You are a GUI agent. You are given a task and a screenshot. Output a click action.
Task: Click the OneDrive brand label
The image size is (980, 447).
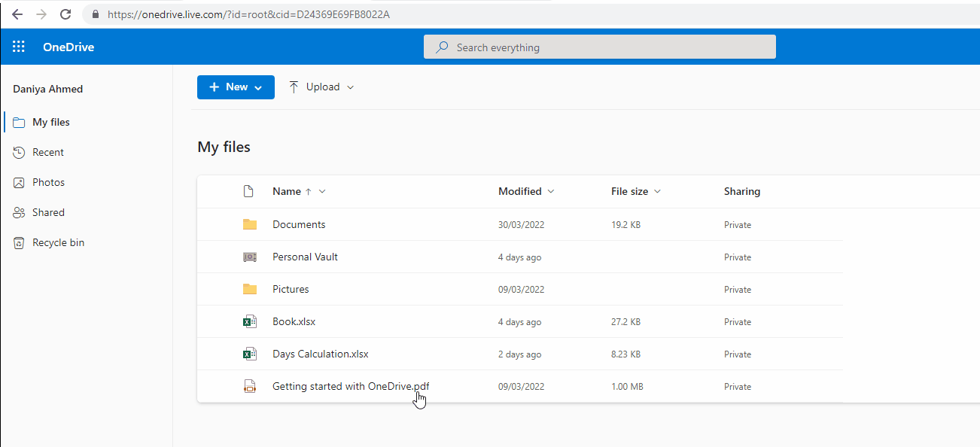pos(69,47)
